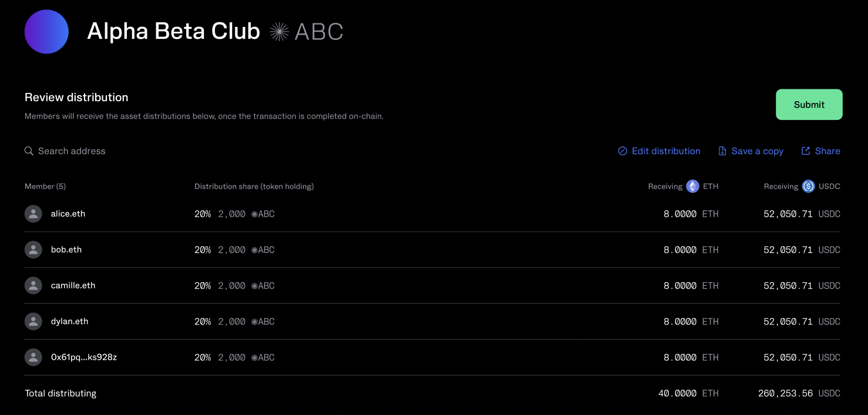Click the Ethereum icon in Receiving header

(x=693, y=186)
